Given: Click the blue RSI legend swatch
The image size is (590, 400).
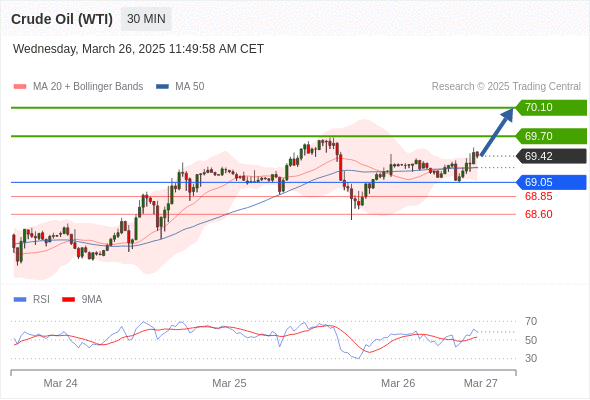Looking at the screenshot, I should coord(20,300).
